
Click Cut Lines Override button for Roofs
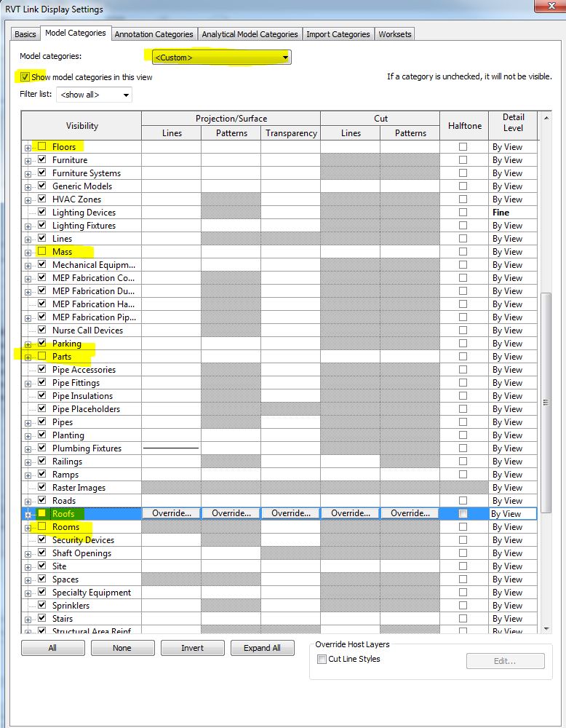pyautogui.click(x=350, y=513)
